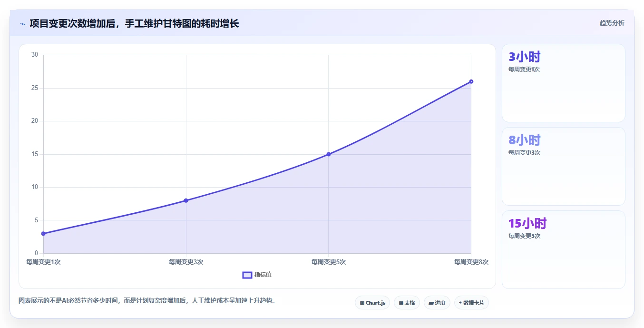Click the 8小时 card value
644x328 pixels.
(525, 140)
